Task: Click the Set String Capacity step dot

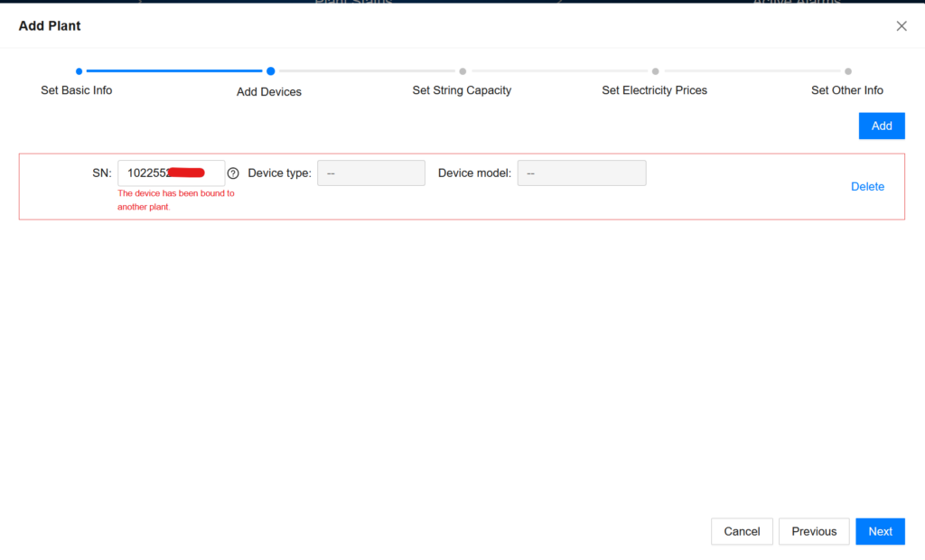Action: coord(462,70)
